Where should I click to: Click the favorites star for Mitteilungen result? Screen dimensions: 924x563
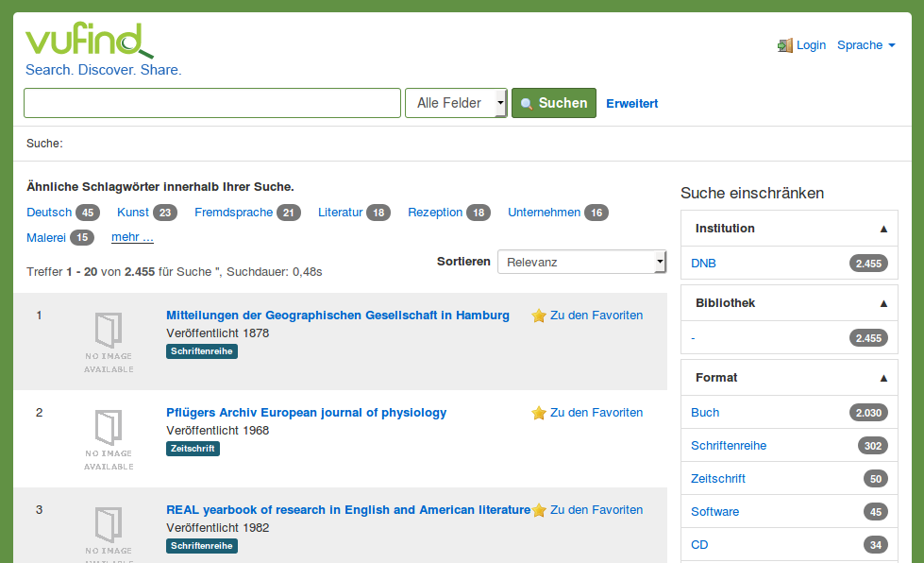point(539,316)
